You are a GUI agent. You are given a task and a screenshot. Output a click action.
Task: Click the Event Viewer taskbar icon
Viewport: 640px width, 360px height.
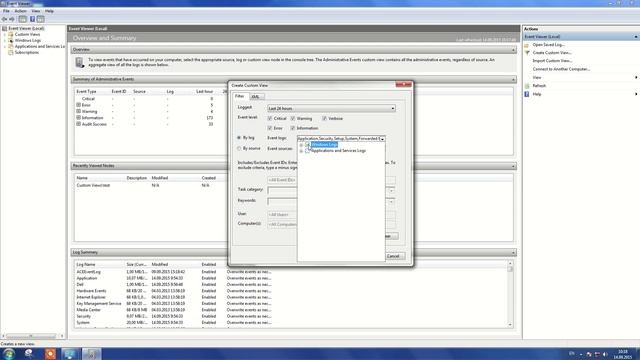tap(91, 353)
